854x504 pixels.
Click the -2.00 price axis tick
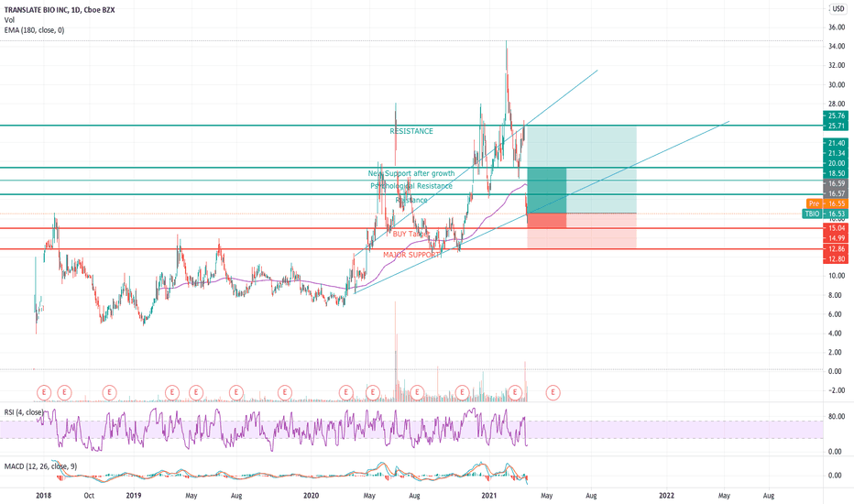(837, 390)
